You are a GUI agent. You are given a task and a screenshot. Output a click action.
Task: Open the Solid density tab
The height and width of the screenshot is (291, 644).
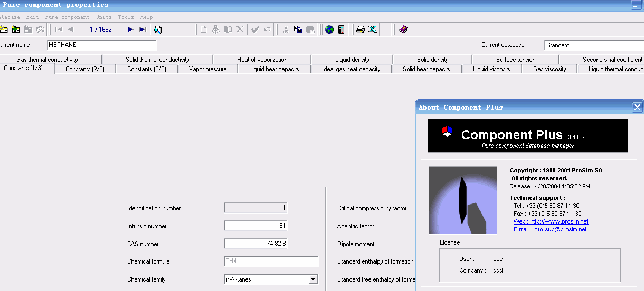pyautogui.click(x=433, y=60)
